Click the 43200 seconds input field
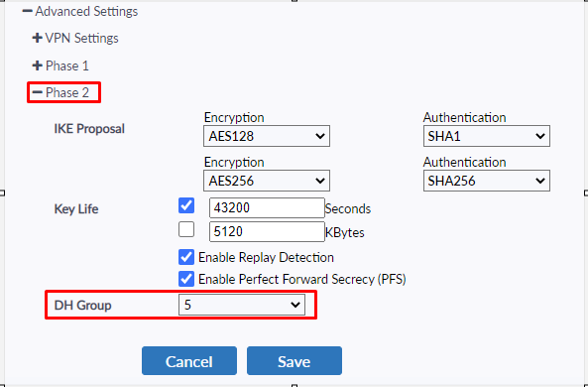 [x=267, y=208]
